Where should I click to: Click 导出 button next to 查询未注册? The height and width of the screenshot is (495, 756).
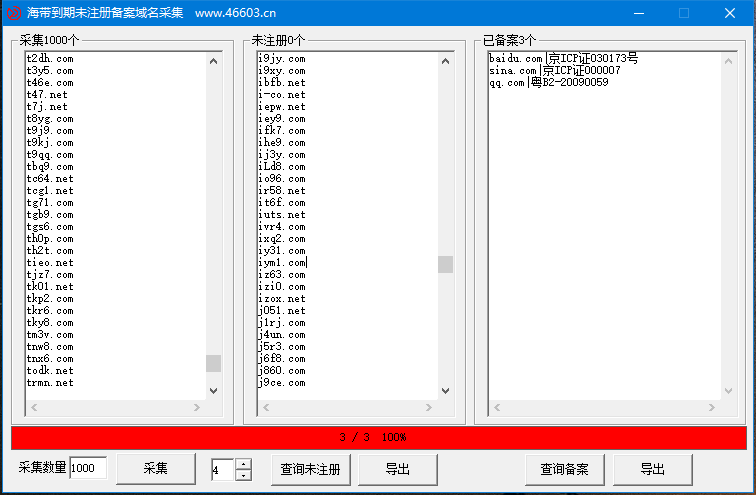(398, 469)
